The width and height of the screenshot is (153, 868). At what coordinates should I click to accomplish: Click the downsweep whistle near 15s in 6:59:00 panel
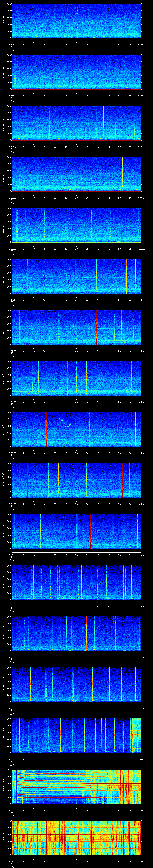pos(44,223)
